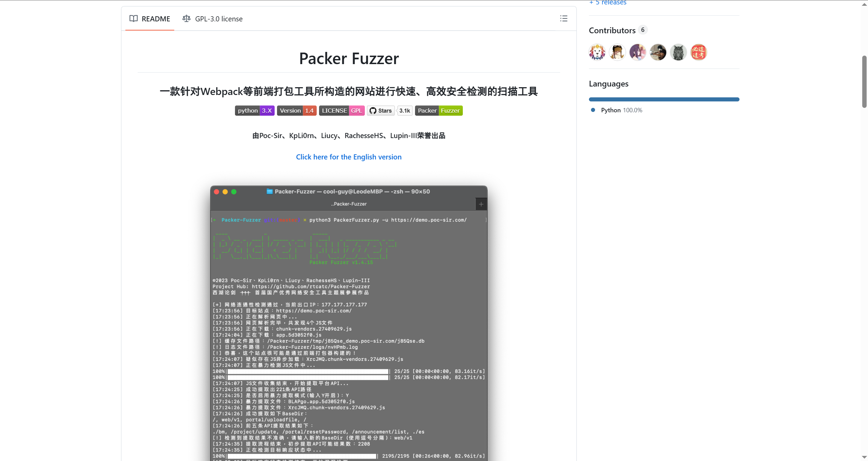Image resolution: width=868 pixels, height=461 pixels.
Task: Switch to the README tab
Action: (x=155, y=19)
